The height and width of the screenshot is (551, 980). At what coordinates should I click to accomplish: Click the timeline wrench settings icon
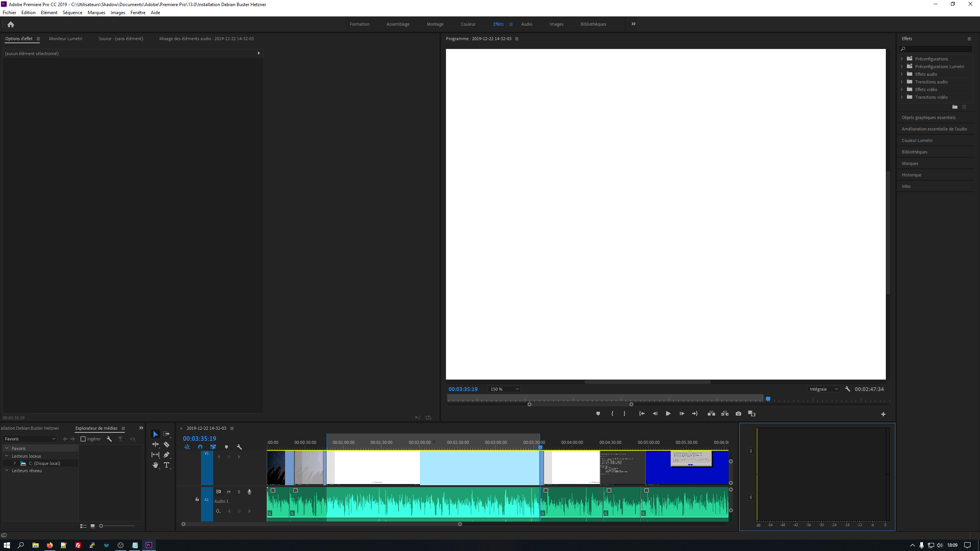tap(239, 447)
